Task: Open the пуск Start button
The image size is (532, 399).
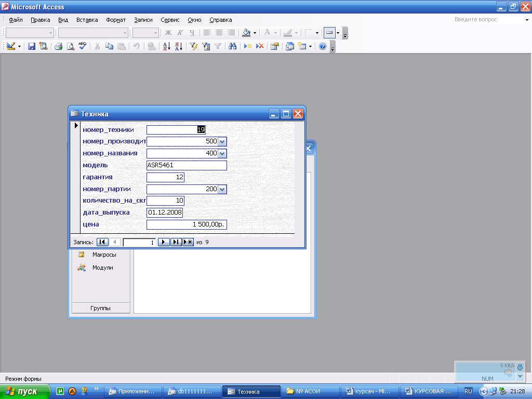Action: click(25, 391)
